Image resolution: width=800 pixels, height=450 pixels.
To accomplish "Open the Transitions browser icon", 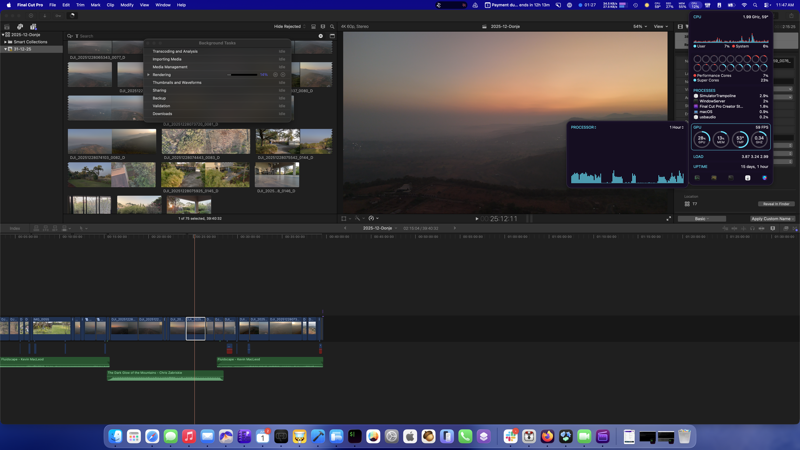I will point(795,229).
